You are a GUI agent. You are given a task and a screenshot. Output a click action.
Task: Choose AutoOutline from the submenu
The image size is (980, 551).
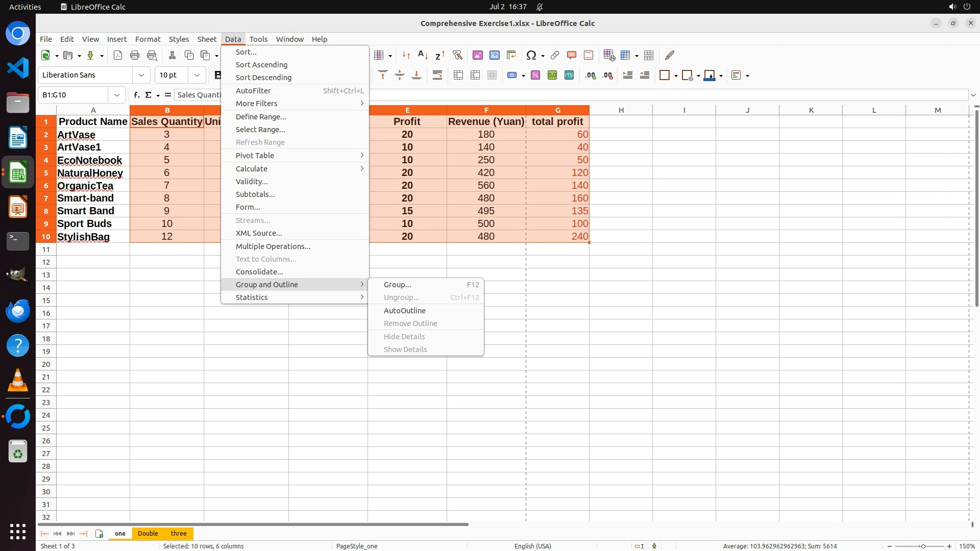tap(404, 310)
